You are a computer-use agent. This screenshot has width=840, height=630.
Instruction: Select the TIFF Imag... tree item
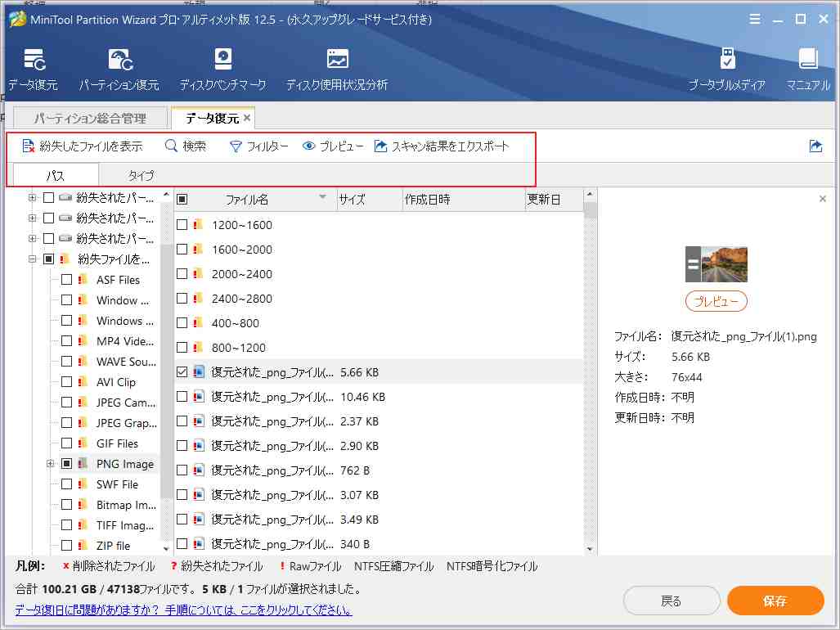[125, 525]
